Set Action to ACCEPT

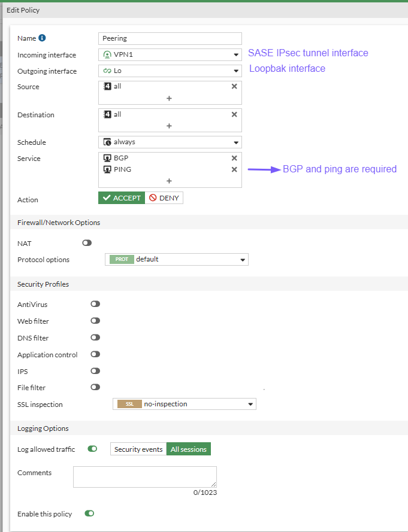122,198
